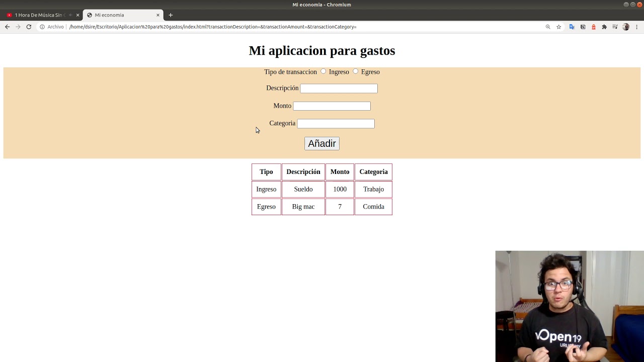Screen dimensions: 644x362
Task: Open the media controls playlist icon
Action: [615, 27]
